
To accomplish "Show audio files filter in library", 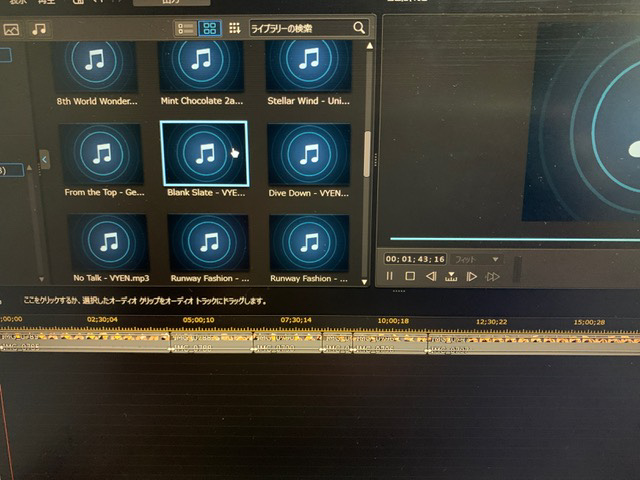I will coord(39,29).
